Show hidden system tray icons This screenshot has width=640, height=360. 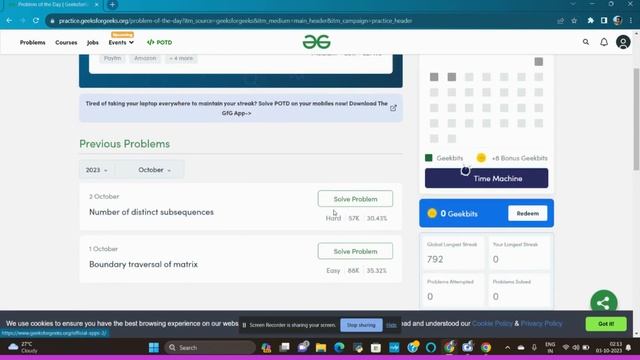pyautogui.click(x=507, y=348)
